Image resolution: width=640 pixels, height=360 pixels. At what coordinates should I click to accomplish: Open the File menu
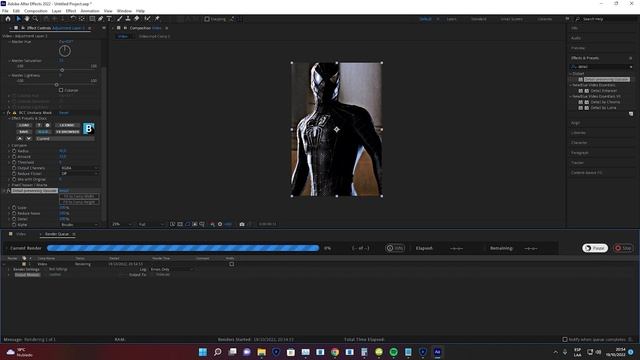5,11
